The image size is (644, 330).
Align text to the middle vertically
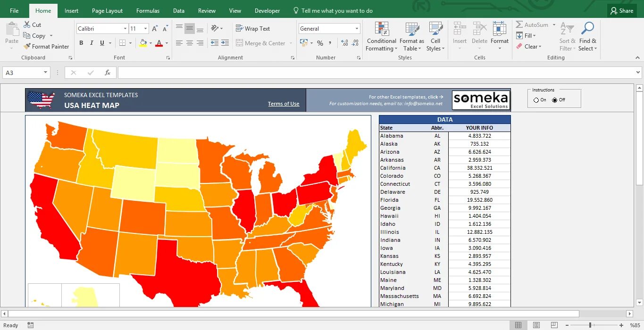[x=190, y=28]
